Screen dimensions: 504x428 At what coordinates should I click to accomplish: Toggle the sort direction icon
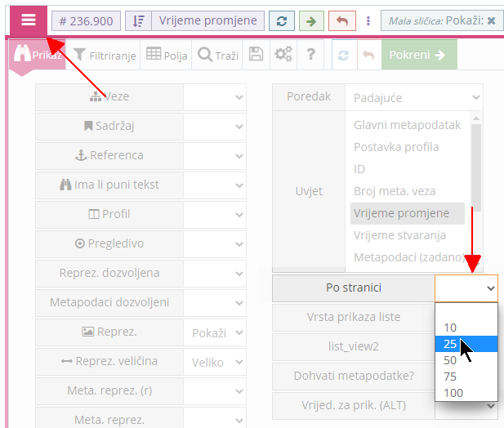pyautogui.click(x=138, y=21)
